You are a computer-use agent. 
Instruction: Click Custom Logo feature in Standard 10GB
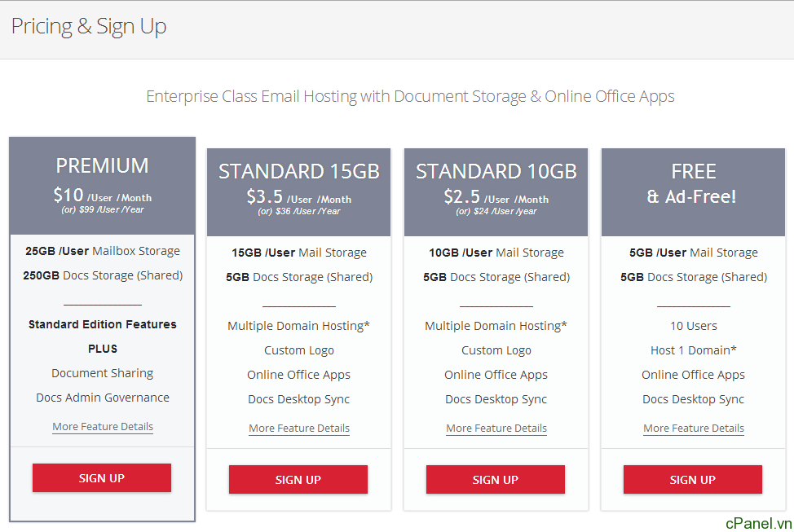point(496,350)
